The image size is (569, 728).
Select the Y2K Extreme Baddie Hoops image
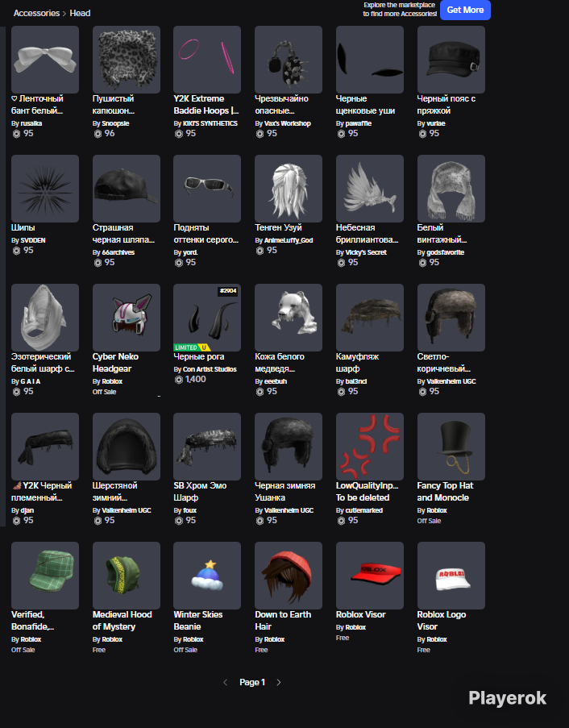point(207,60)
